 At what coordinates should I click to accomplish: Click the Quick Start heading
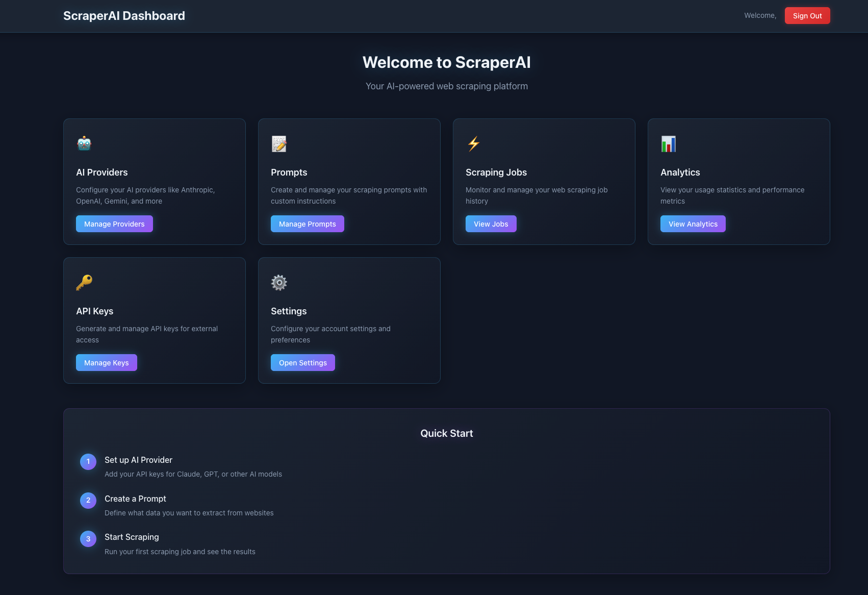446,433
